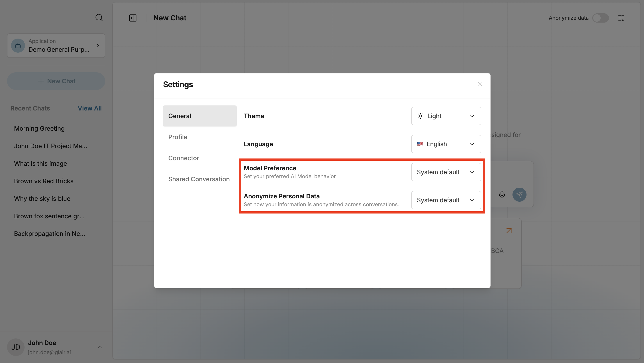
Task: Click the JD user avatar
Action: 16,347
